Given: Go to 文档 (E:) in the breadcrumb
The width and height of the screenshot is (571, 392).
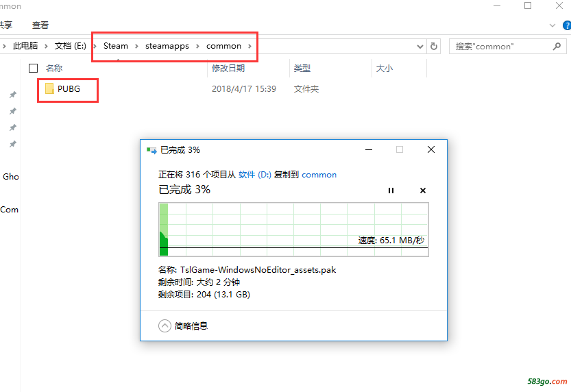Looking at the screenshot, I should (71, 46).
